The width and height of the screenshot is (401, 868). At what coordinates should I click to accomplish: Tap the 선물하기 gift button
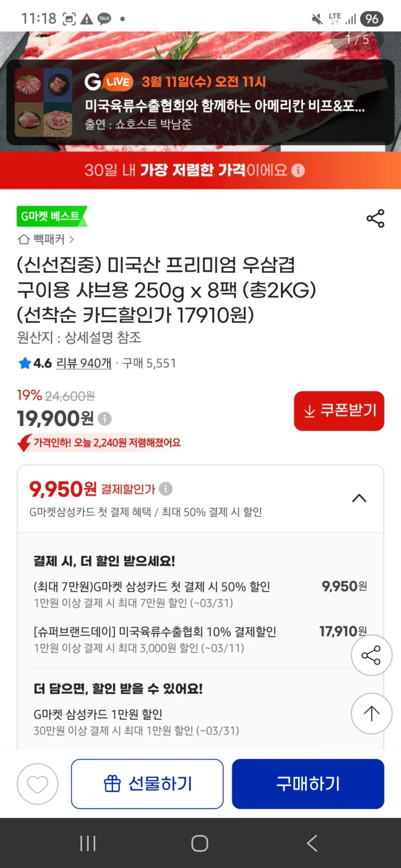[147, 783]
